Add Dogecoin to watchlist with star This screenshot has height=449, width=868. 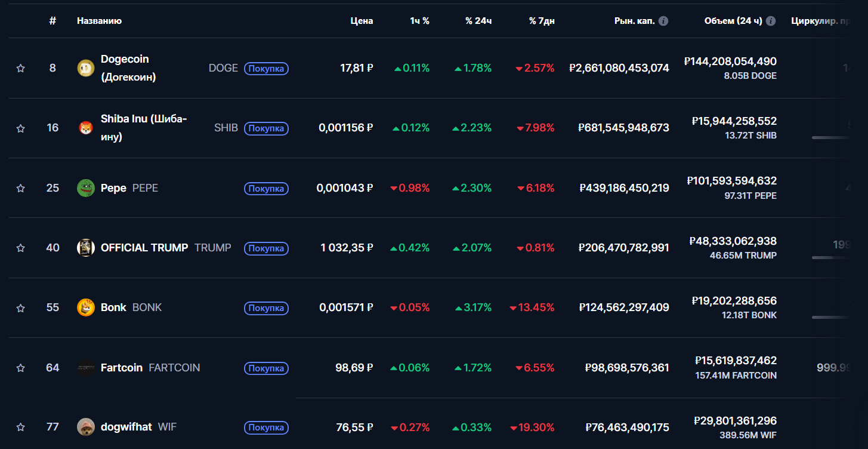(x=20, y=68)
